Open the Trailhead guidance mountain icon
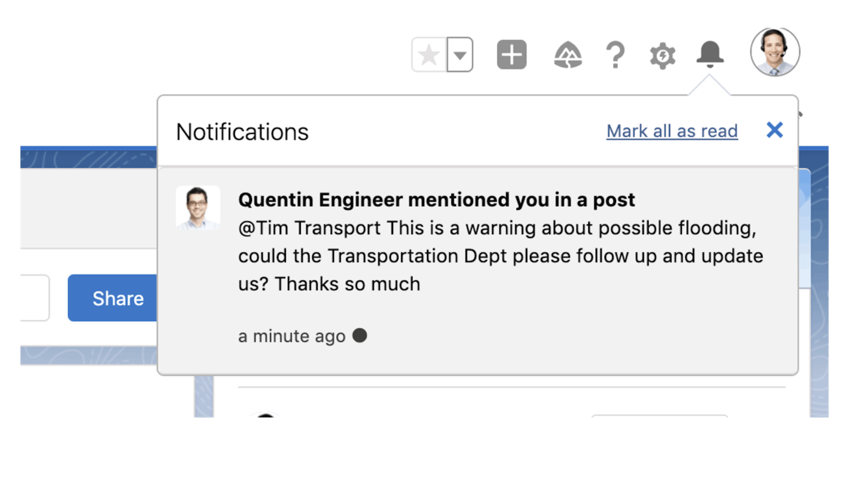Image resolution: width=868 pixels, height=486 pixels. pos(568,55)
